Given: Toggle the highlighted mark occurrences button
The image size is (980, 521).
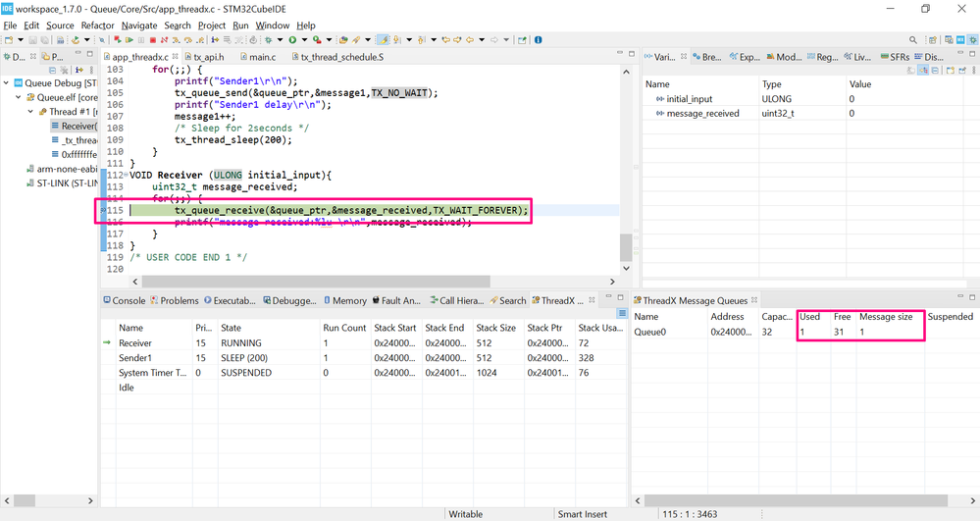Looking at the screenshot, I should [383, 40].
